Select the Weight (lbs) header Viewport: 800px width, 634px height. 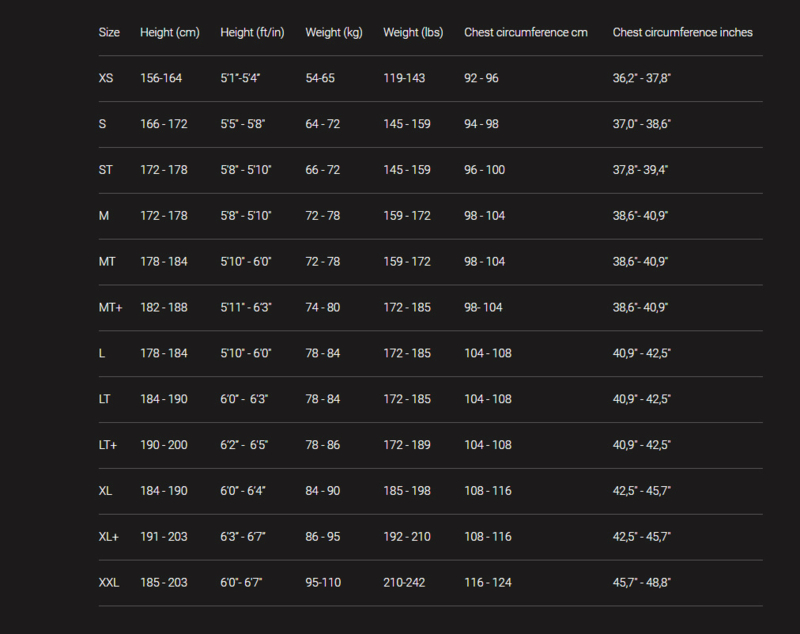413,33
